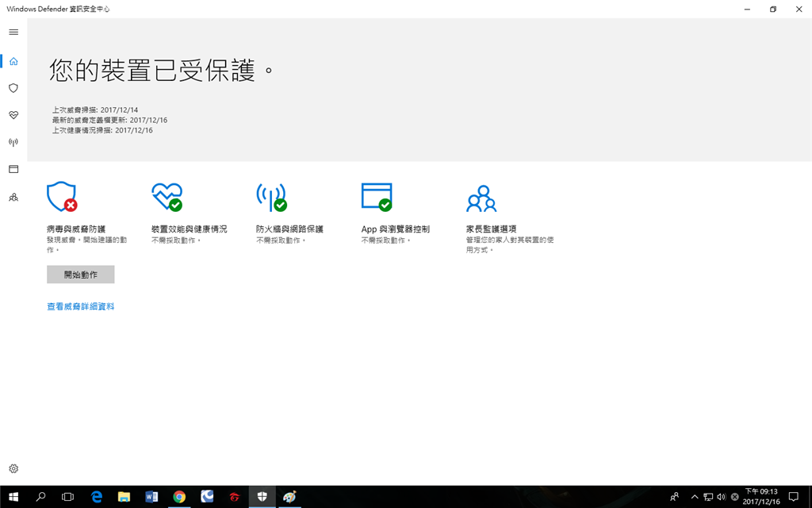Open device health heart icon in sidebar

click(13, 115)
